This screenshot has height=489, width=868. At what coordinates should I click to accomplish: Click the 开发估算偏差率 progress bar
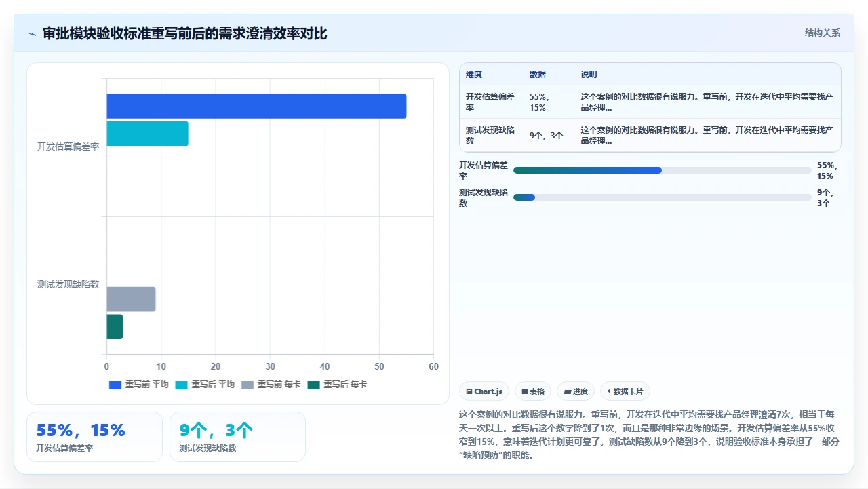(663, 170)
